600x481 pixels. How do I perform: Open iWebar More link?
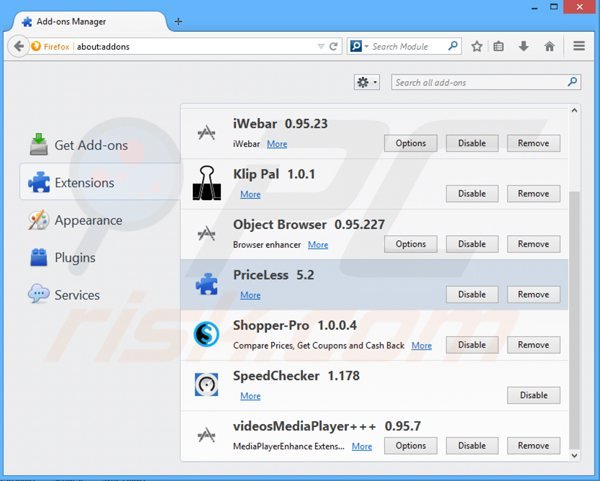[x=277, y=144]
